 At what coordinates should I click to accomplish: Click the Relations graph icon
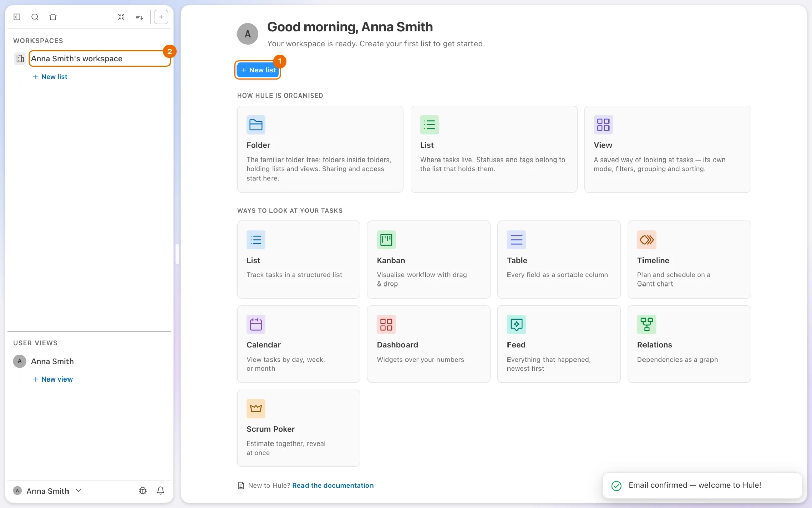[647, 324]
